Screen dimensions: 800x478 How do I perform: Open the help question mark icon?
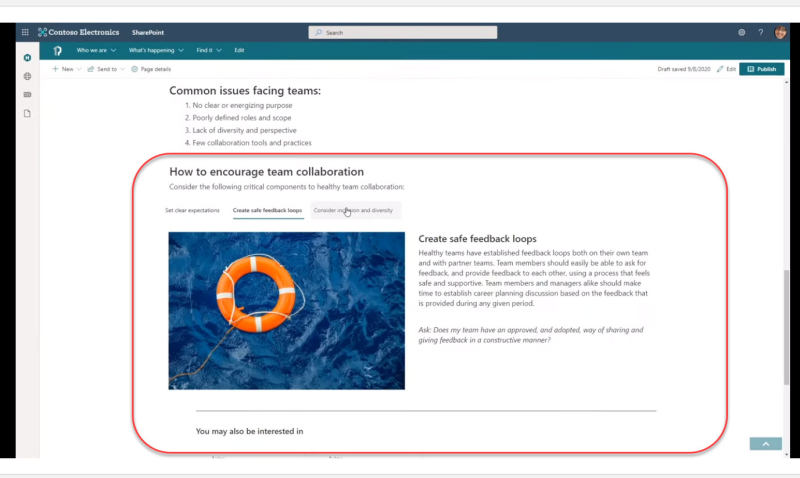tap(761, 32)
